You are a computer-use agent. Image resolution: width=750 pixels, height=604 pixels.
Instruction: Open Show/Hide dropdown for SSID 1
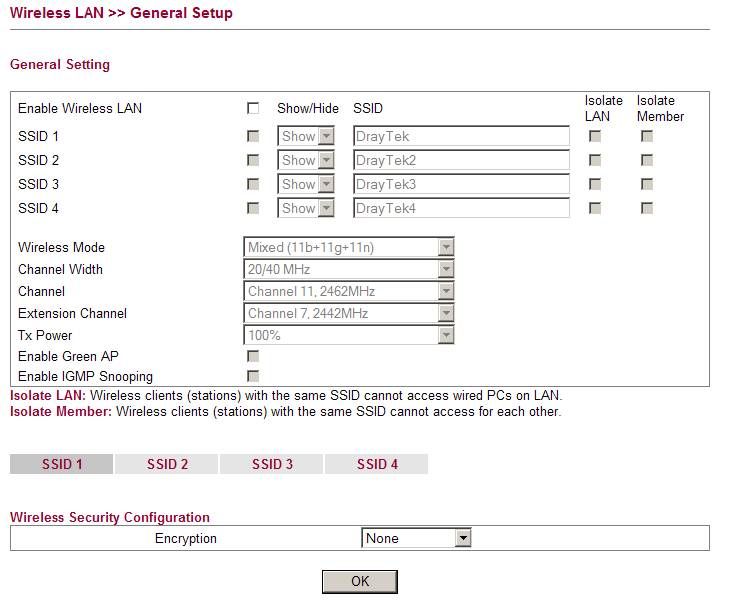(305, 136)
